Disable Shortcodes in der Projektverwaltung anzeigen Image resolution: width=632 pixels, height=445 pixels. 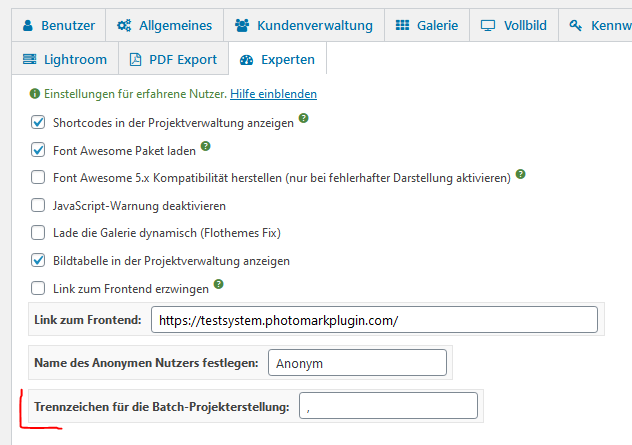pyautogui.click(x=38, y=123)
